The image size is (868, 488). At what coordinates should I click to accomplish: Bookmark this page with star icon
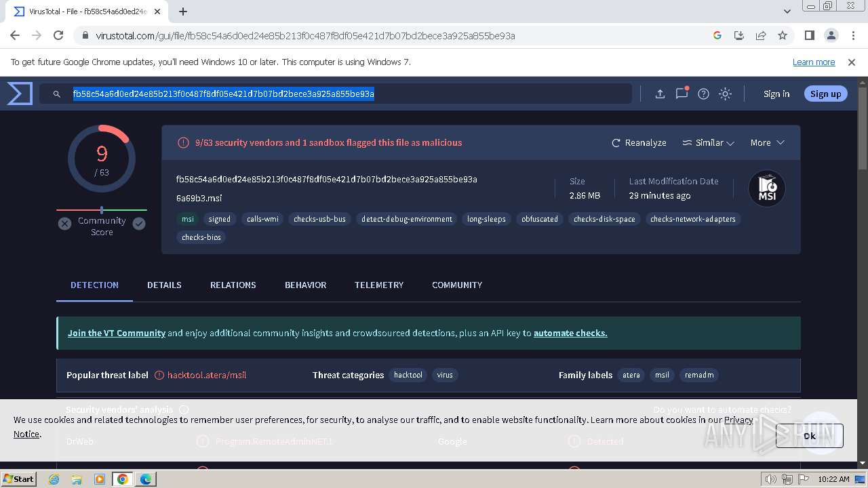point(783,35)
